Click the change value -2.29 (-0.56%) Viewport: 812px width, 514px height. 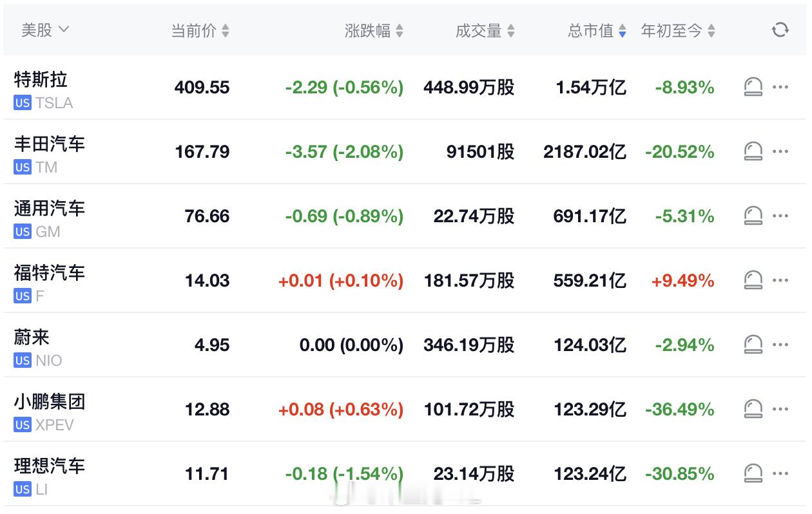click(344, 88)
